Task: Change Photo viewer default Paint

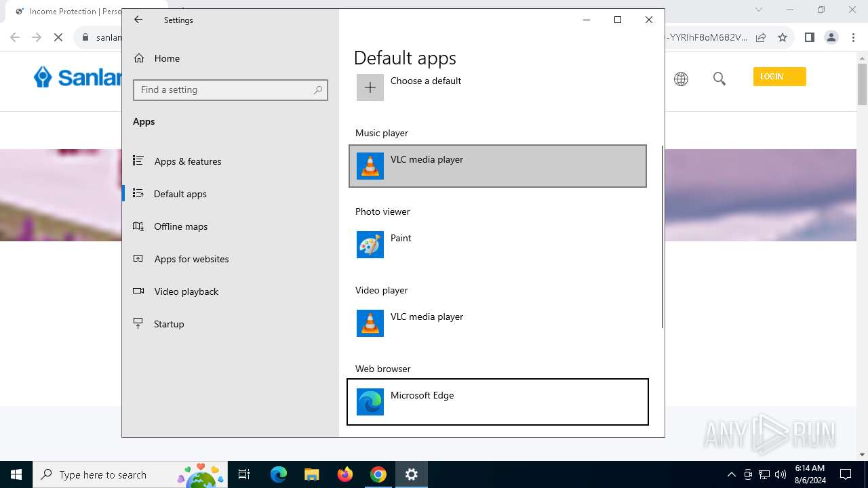Action: point(498,245)
